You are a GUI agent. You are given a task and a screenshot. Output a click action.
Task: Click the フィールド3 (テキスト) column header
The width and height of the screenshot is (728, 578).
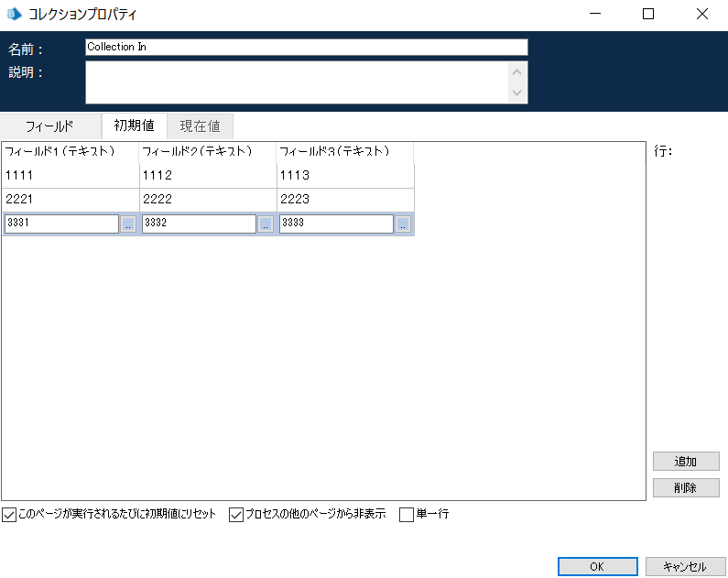coord(345,152)
